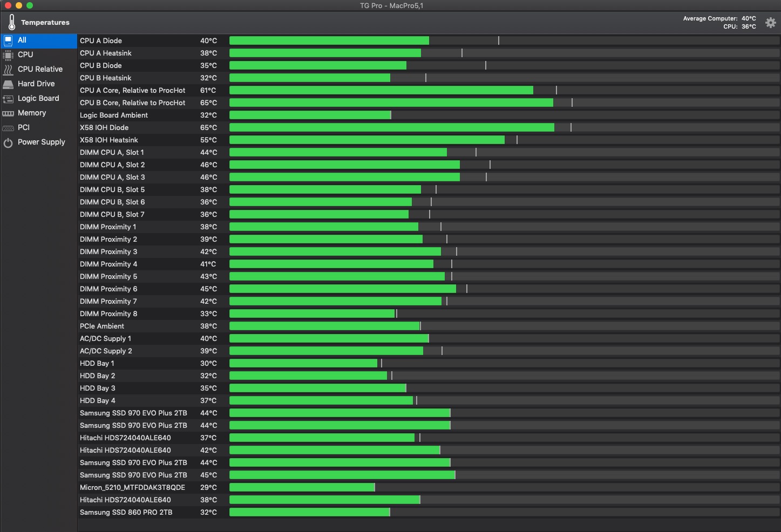
Task: Select the CPU A Heatsink row label
Action: [x=106, y=53]
